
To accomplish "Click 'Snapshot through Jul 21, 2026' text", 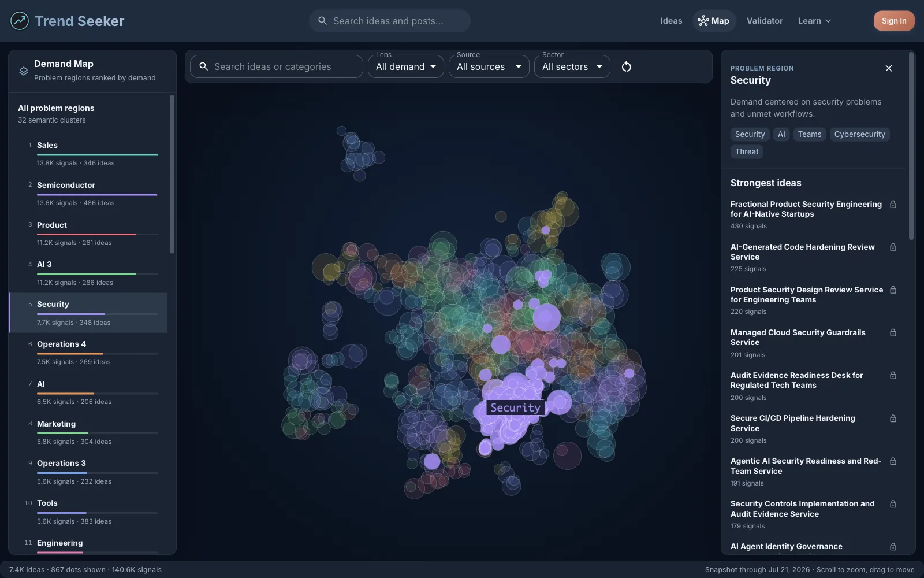I will (x=757, y=570).
